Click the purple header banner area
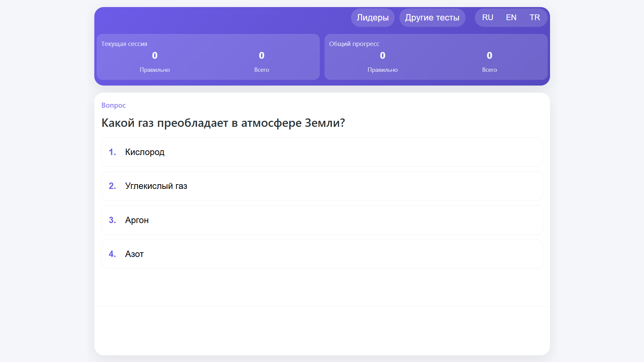Viewport: 644px width, 362px height. [235, 17]
